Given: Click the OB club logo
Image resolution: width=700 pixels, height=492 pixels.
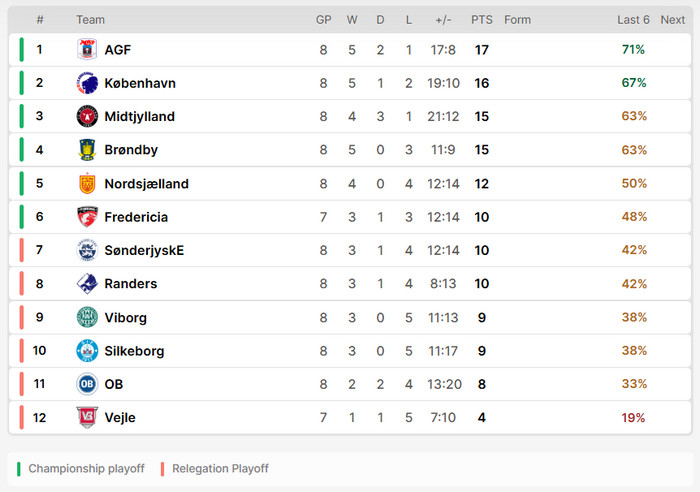Looking at the screenshot, I should (x=87, y=384).
